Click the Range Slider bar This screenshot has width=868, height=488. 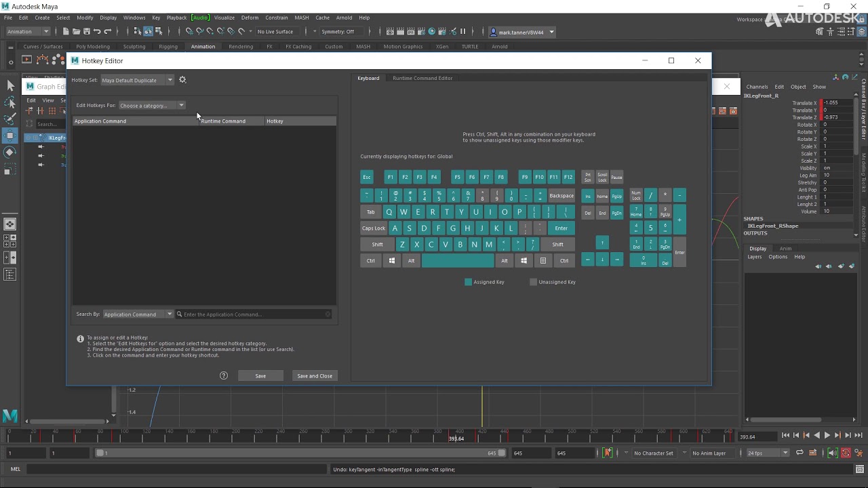click(300, 453)
